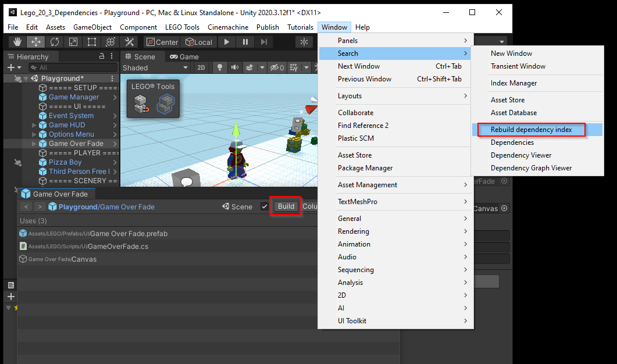Switch to the Game tab
The image size is (617, 364).
point(184,56)
